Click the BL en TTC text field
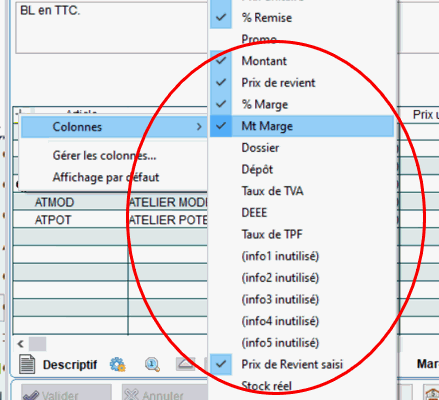439x400 pixels. [x=112, y=27]
